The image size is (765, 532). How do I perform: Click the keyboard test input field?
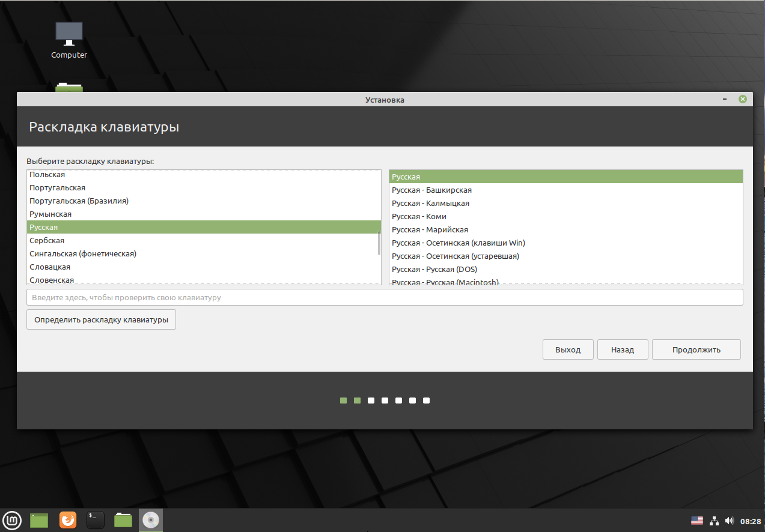(x=385, y=297)
